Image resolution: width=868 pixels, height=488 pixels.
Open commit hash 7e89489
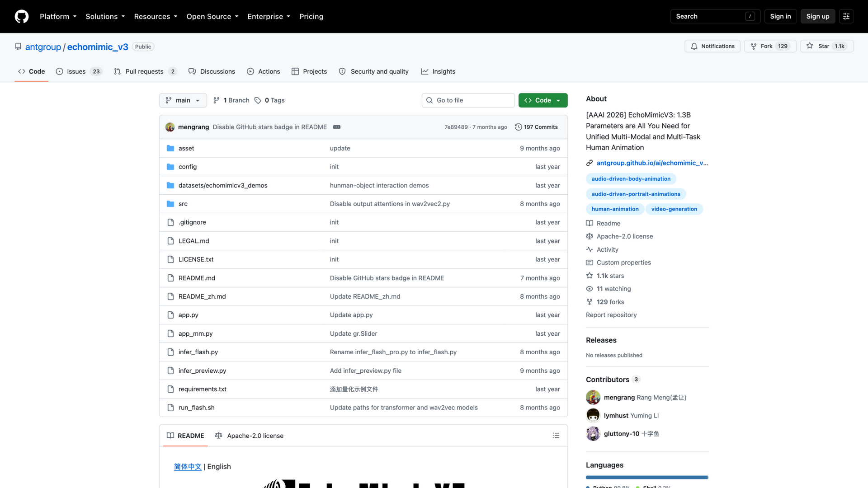[x=456, y=127]
